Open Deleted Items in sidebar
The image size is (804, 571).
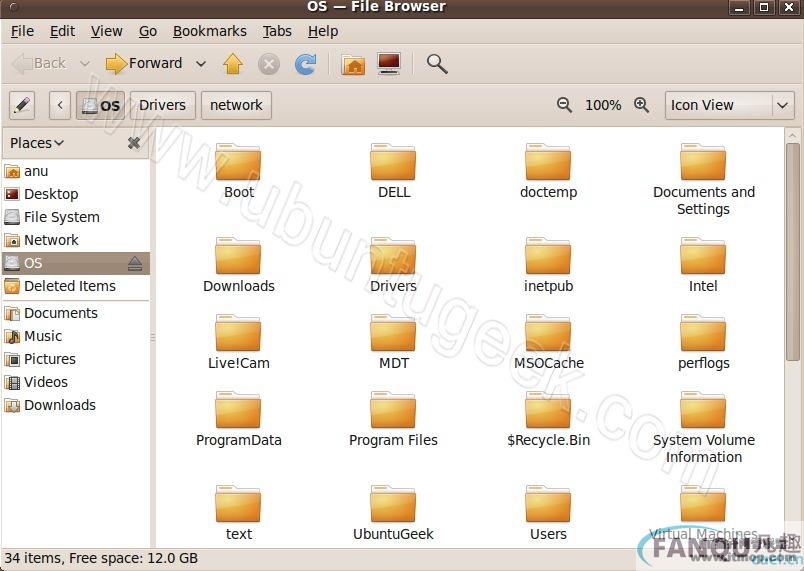75,286
